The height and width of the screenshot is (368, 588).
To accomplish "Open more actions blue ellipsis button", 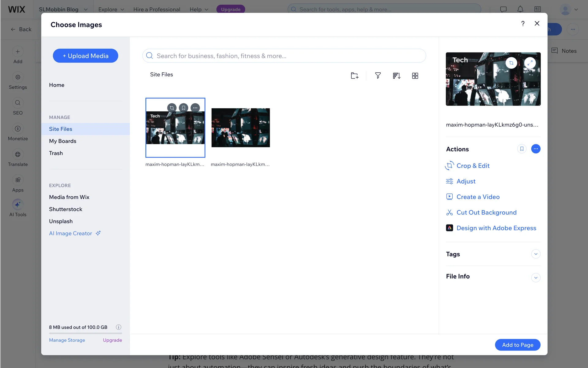I will [x=536, y=149].
